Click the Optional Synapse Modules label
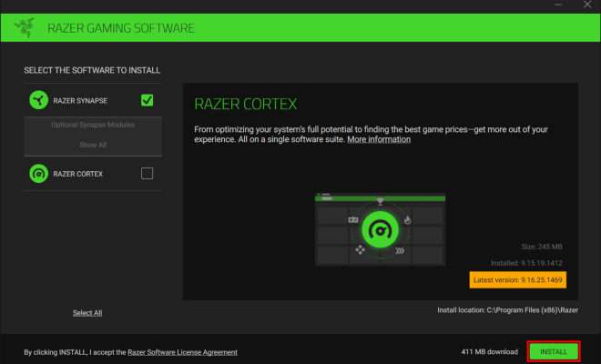The height and width of the screenshot is (364, 601). click(93, 125)
